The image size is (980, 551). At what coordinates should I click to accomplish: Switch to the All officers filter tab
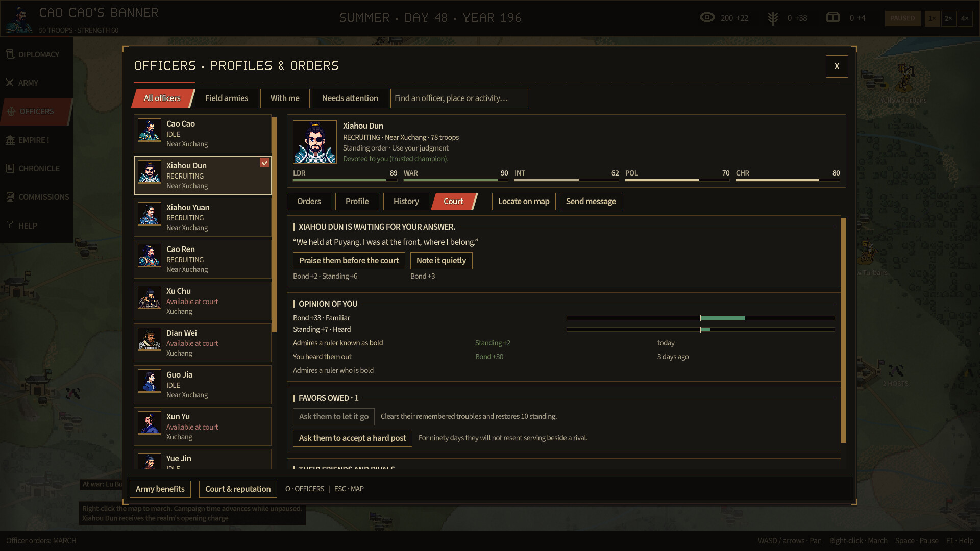162,98
